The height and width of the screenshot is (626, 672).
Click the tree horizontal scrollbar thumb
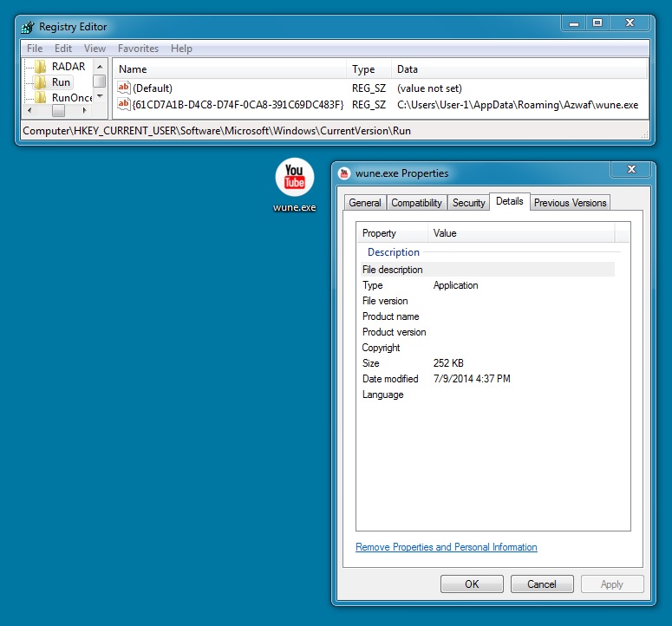tap(58, 110)
